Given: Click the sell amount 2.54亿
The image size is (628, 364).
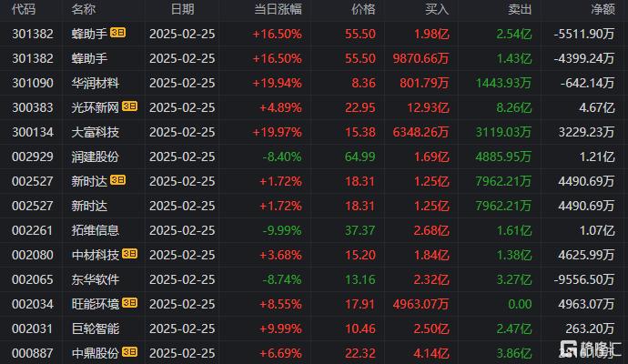Looking at the screenshot, I should pos(514,34).
